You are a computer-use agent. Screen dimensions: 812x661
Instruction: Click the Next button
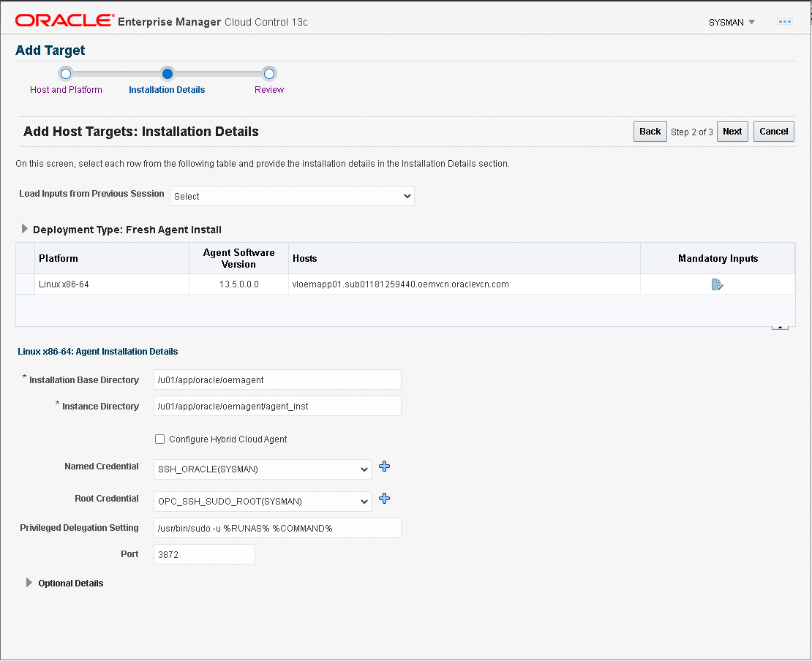point(732,132)
